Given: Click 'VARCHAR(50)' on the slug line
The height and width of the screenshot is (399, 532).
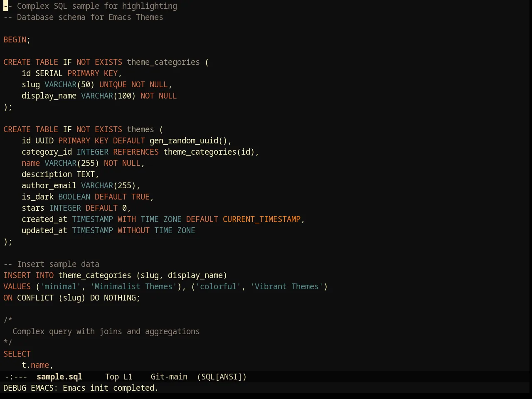Looking at the screenshot, I should tap(69, 84).
